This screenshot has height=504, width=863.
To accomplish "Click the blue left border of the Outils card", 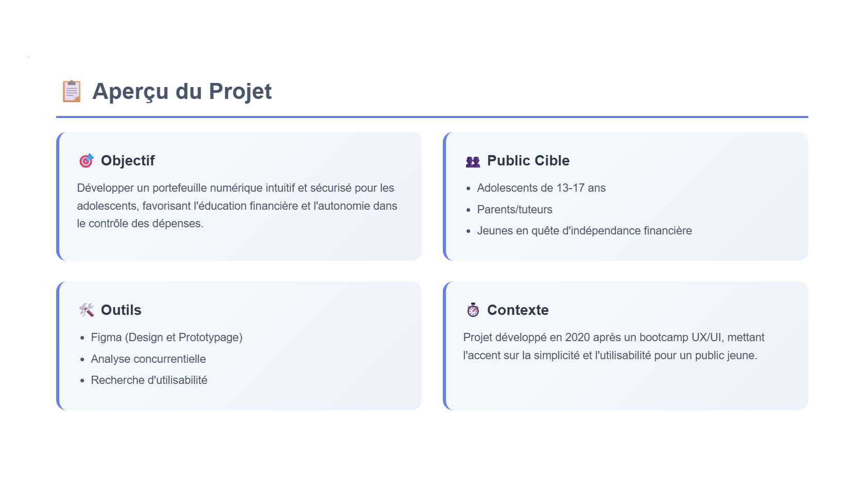I will (58, 346).
